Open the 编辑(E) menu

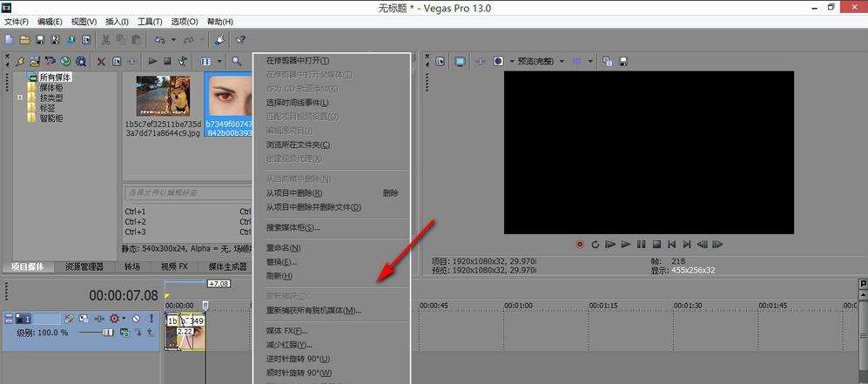50,22
